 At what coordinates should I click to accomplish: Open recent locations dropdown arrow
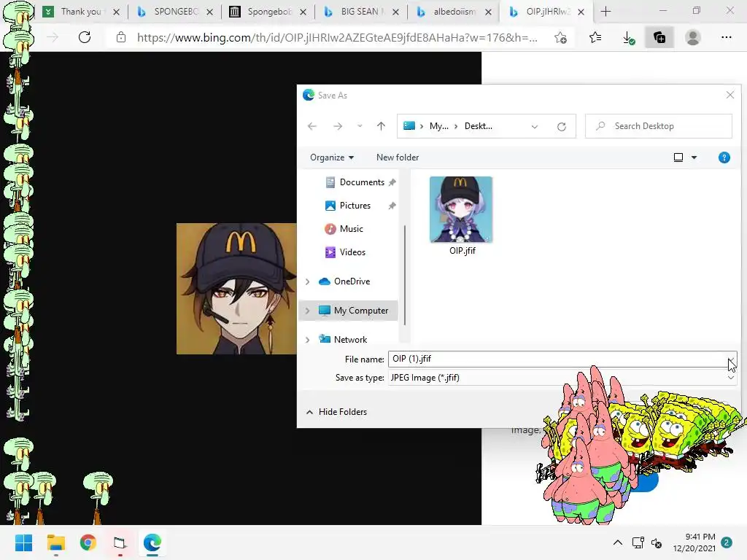tap(360, 126)
